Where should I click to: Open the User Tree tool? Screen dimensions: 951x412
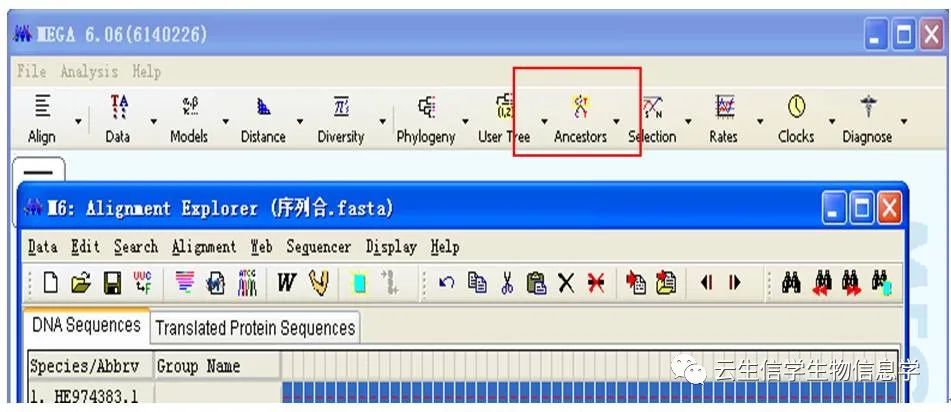tap(504, 120)
